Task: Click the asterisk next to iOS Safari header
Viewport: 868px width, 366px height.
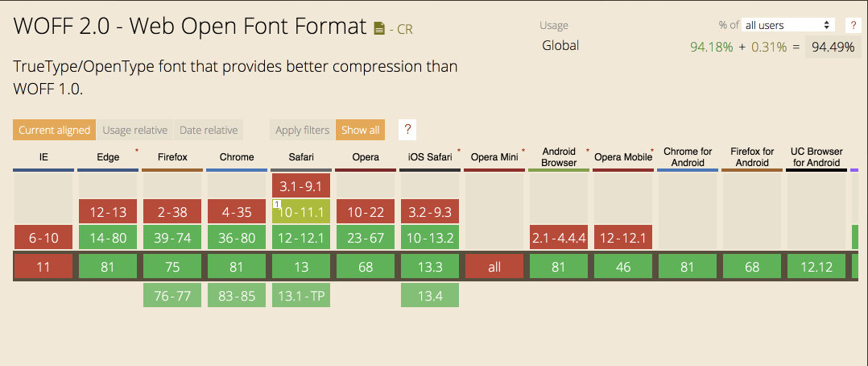Action: click(459, 151)
